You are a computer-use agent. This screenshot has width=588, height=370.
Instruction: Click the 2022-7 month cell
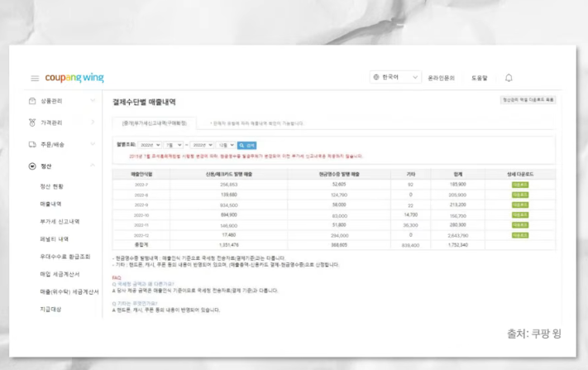coord(141,185)
